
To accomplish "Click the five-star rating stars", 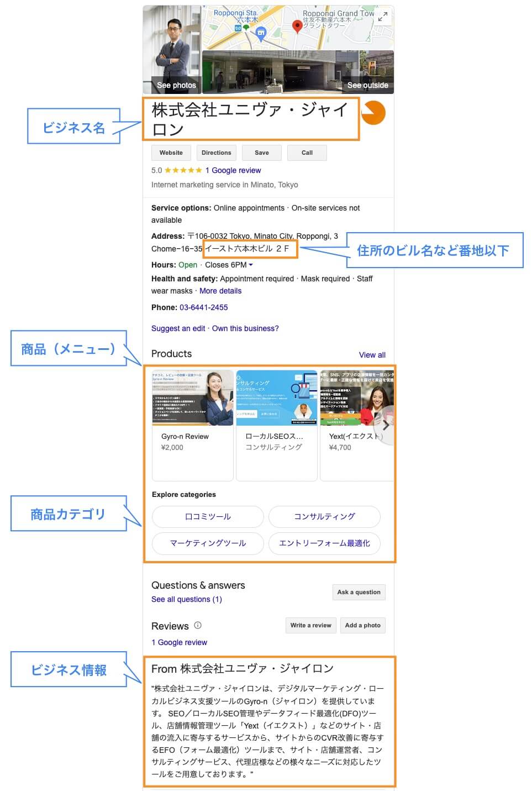I will [x=183, y=170].
